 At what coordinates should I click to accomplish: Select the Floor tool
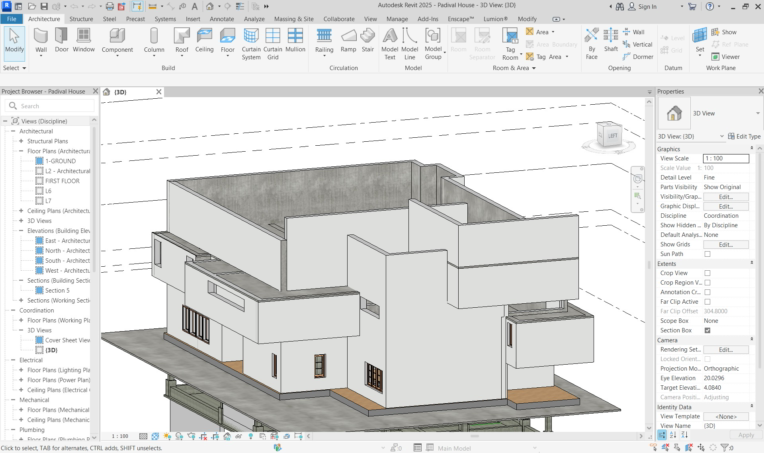coord(228,41)
